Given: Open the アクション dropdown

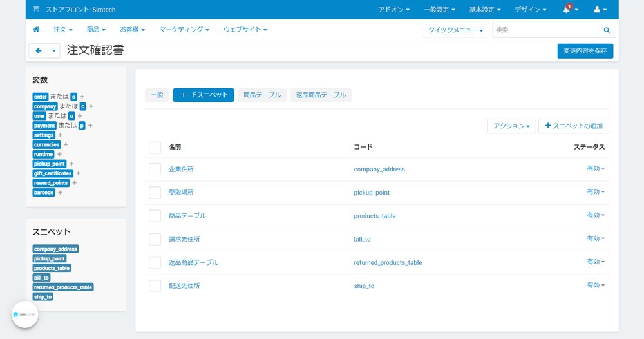Looking at the screenshot, I should (x=511, y=126).
